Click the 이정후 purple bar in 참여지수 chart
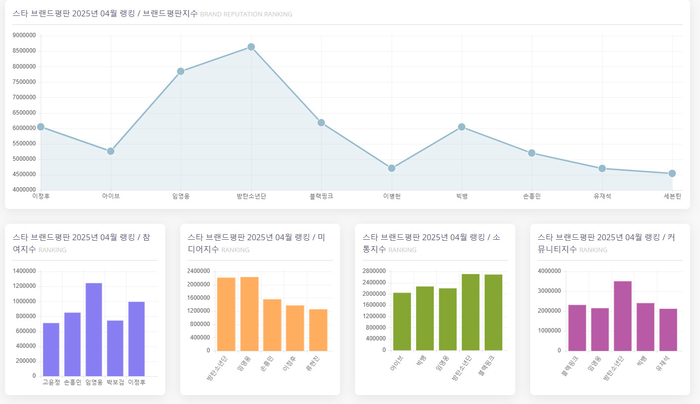This screenshot has width=700, height=404. tap(137, 339)
